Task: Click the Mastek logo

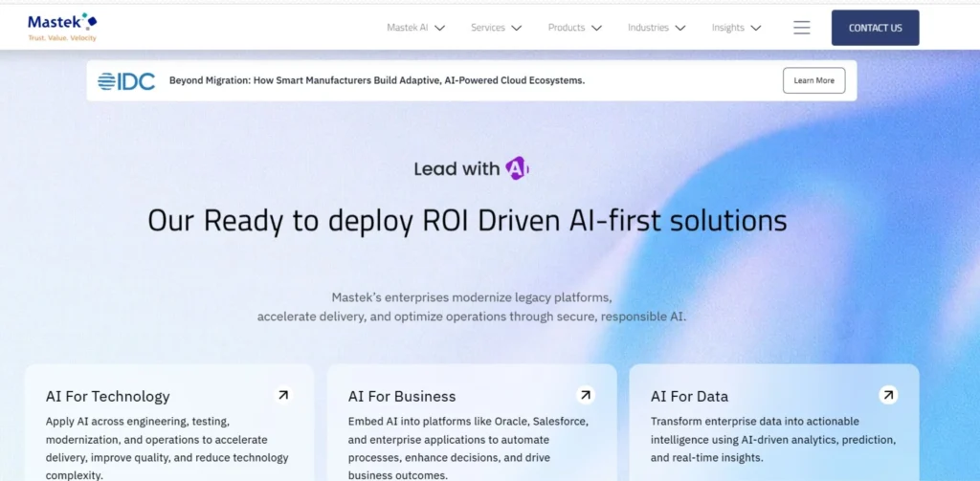Action: [62, 27]
